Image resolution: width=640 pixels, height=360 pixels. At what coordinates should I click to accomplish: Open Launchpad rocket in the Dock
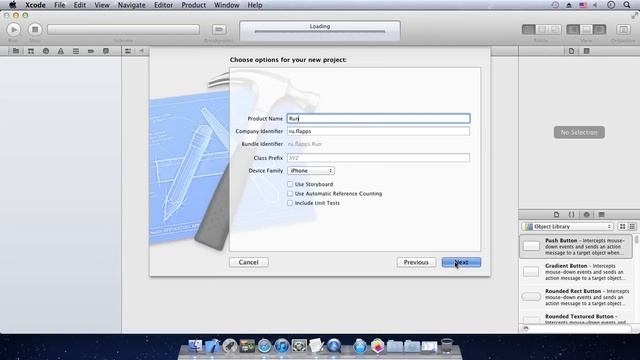[229, 346]
